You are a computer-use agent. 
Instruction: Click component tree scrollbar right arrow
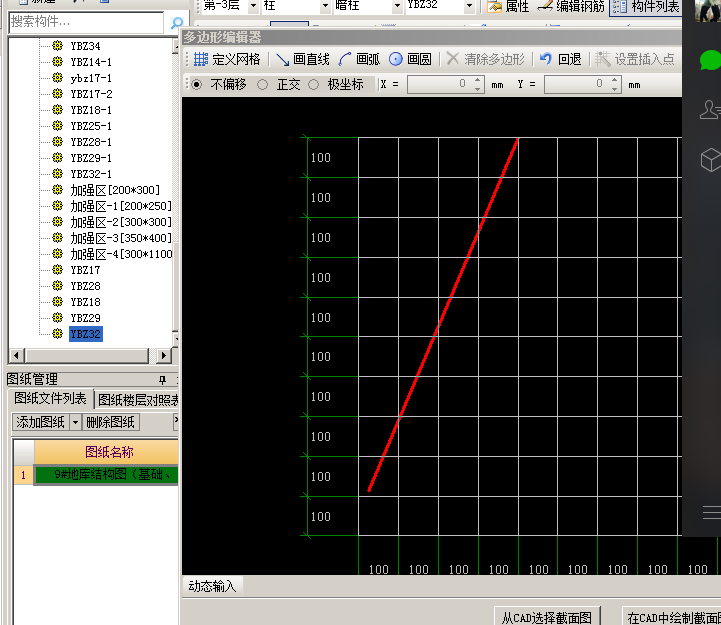(x=164, y=355)
